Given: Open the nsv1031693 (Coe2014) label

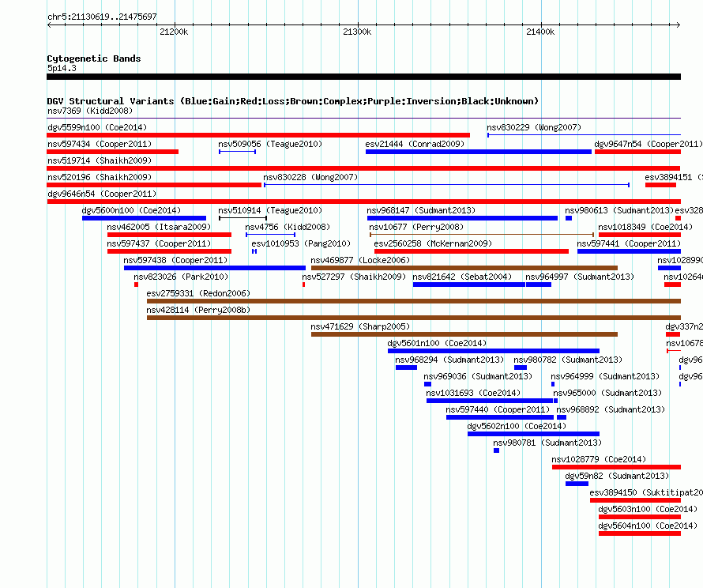Looking at the screenshot, I should tap(473, 393).
